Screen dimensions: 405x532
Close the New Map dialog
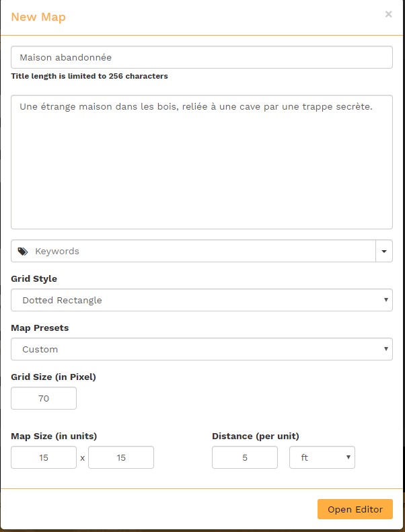point(388,14)
